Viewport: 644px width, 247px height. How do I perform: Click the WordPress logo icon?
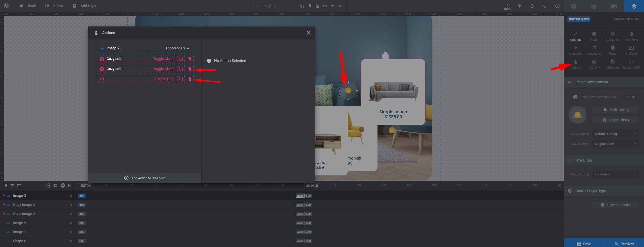pyautogui.click(x=6, y=6)
